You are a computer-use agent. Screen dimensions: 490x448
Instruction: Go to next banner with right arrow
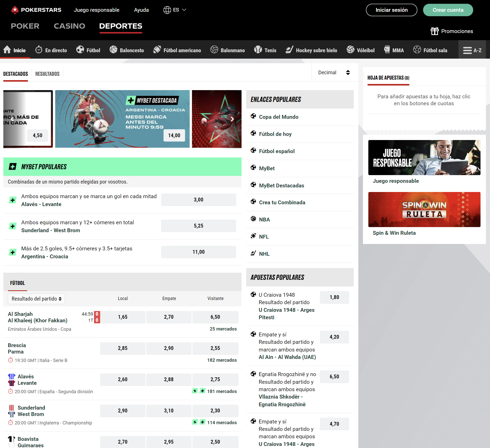[232, 119]
